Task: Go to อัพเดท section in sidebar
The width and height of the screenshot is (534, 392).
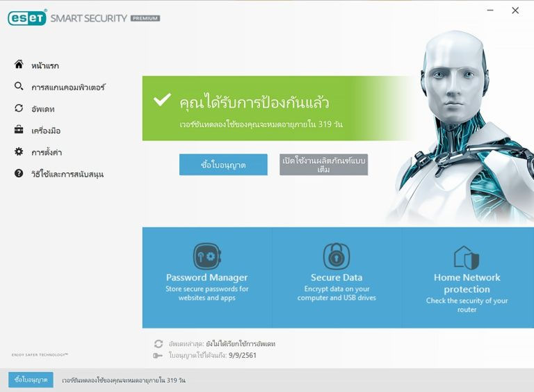Action: (x=43, y=109)
